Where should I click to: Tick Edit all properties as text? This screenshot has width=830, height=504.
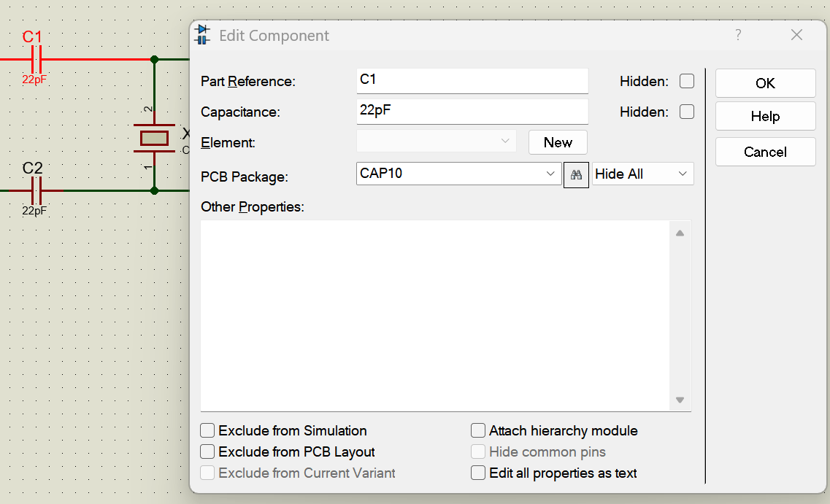point(478,473)
